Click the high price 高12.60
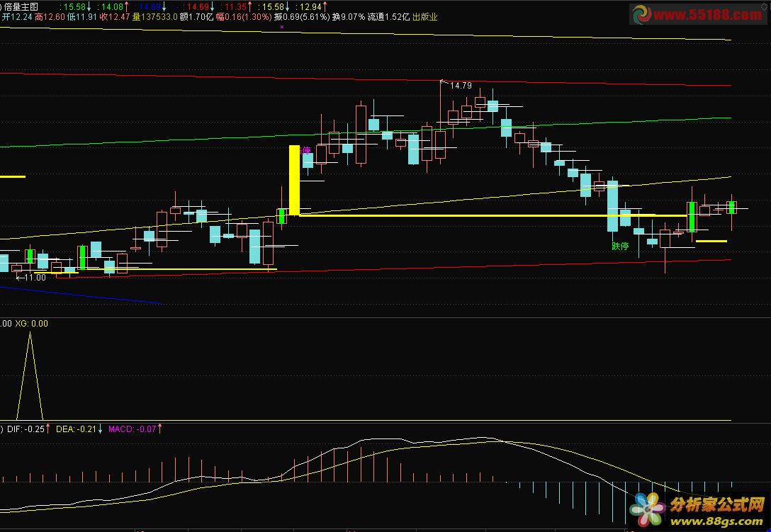The height and width of the screenshot is (532, 771). click(x=50, y=17)
